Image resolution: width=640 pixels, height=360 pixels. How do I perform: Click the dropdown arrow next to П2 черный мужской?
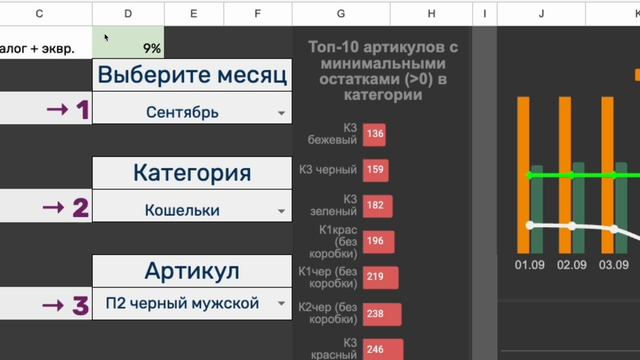click(281, 303)
